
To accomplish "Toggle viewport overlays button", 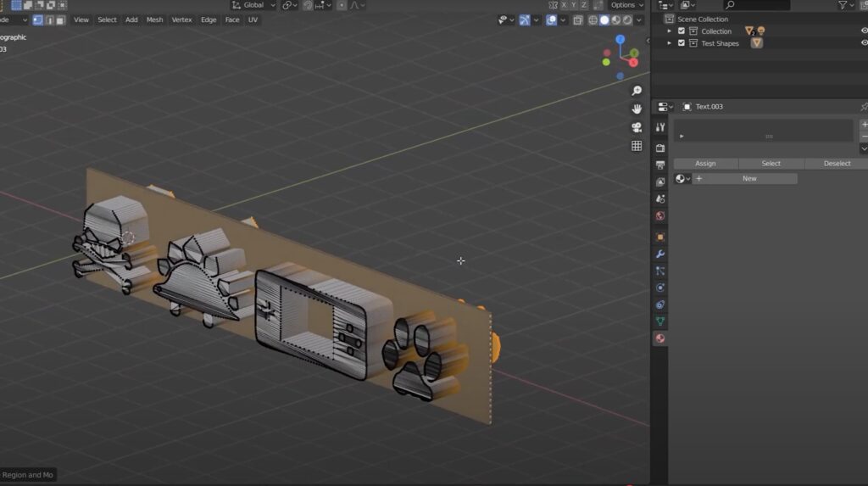I will (x=551, y=20).
